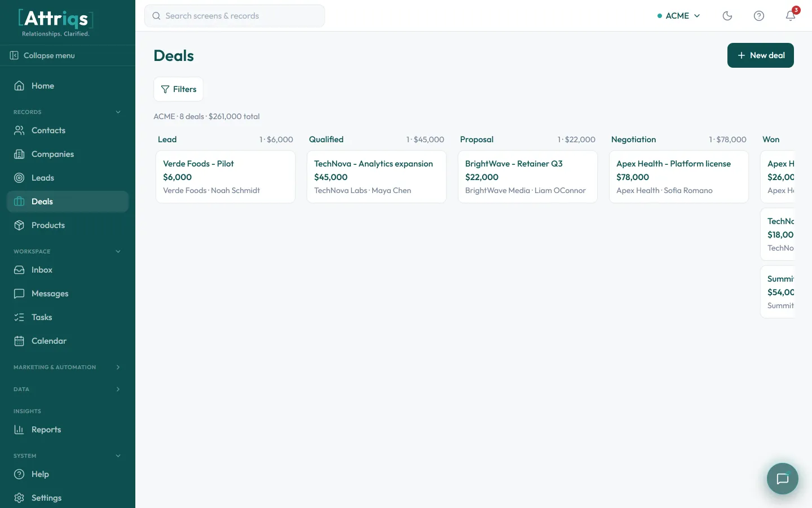Select Products in the sidebar
The height and width of the screenshot is (508, 812).
coord(68,225)
